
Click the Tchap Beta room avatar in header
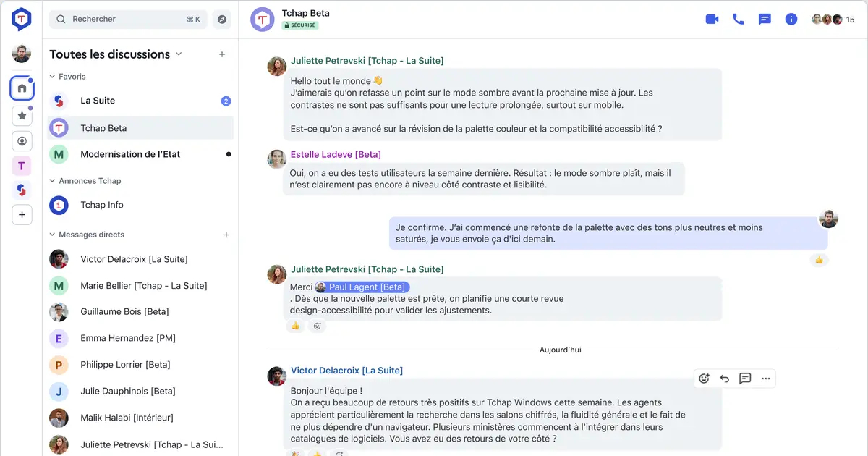click(262, 20)
